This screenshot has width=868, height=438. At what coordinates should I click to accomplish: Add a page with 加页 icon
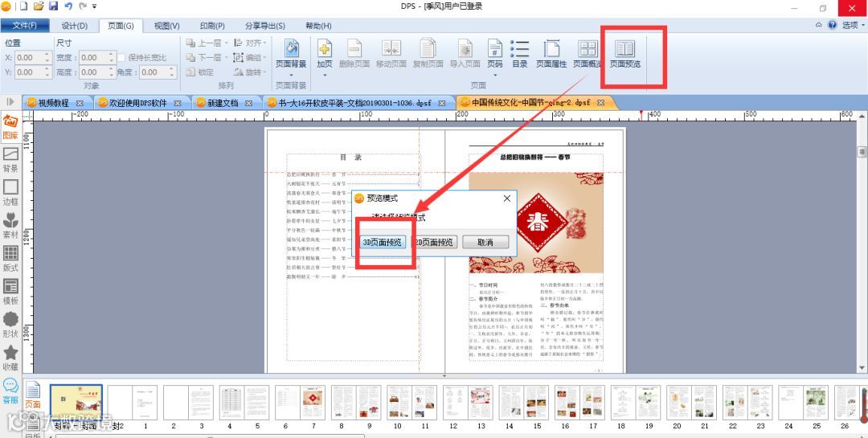pyautogui.click(x=325, y=49)
